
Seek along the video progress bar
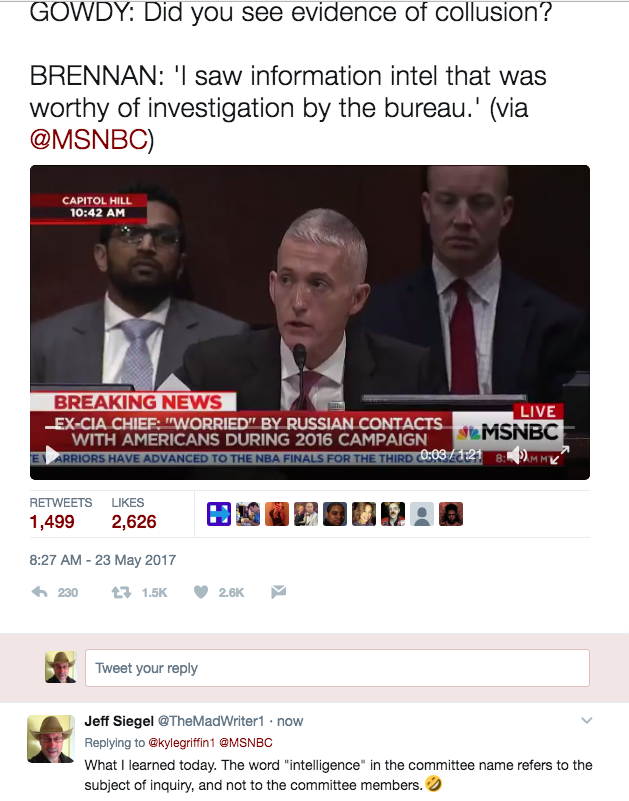pyautogui.click(x=310, y=427)
